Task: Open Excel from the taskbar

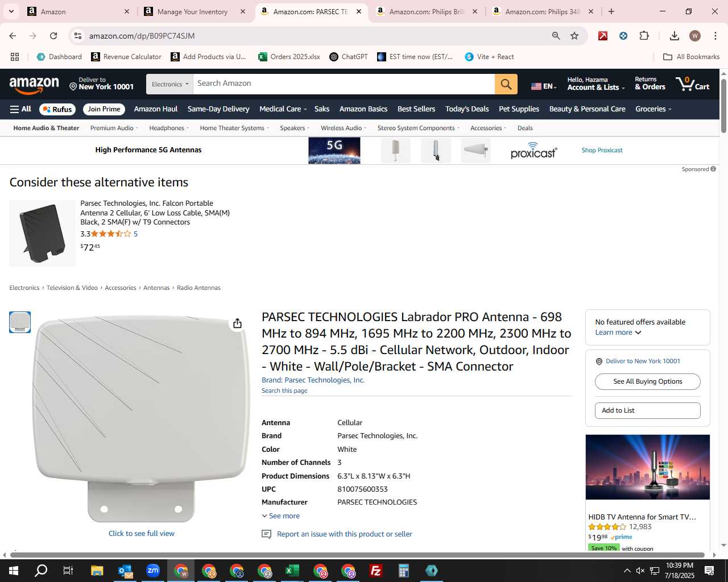Action: [292, 571]
